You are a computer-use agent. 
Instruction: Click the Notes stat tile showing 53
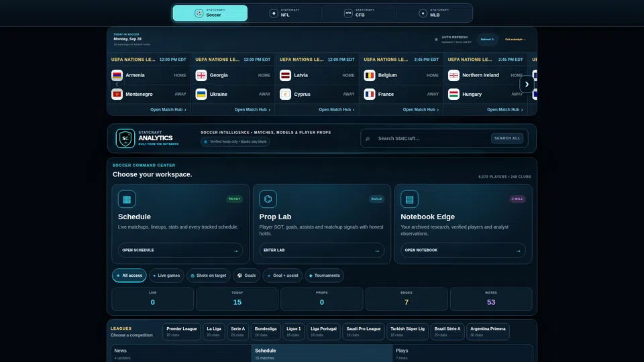(491, 299)
